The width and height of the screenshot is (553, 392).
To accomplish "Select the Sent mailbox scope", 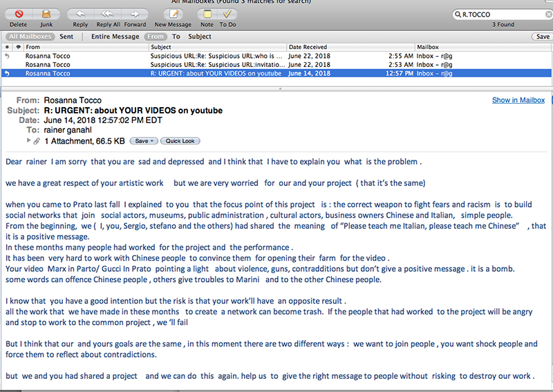I will click(x=66, y=37).
